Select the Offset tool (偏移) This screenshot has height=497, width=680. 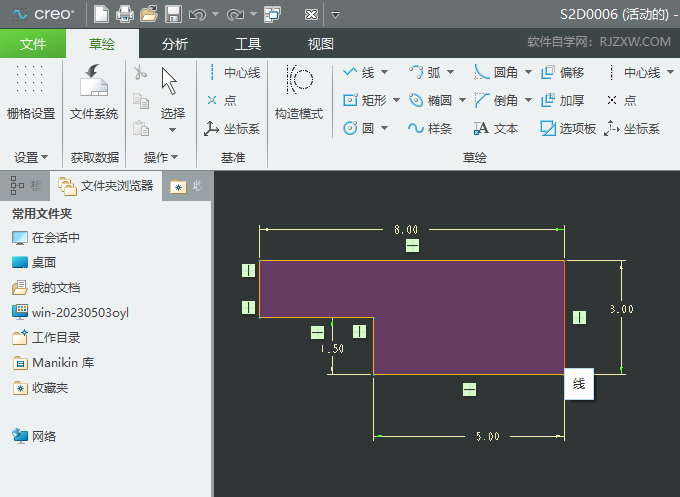coord(562,72)
